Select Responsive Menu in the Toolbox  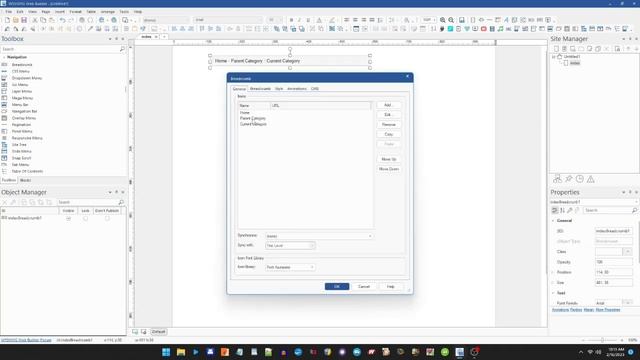(27, 138)
